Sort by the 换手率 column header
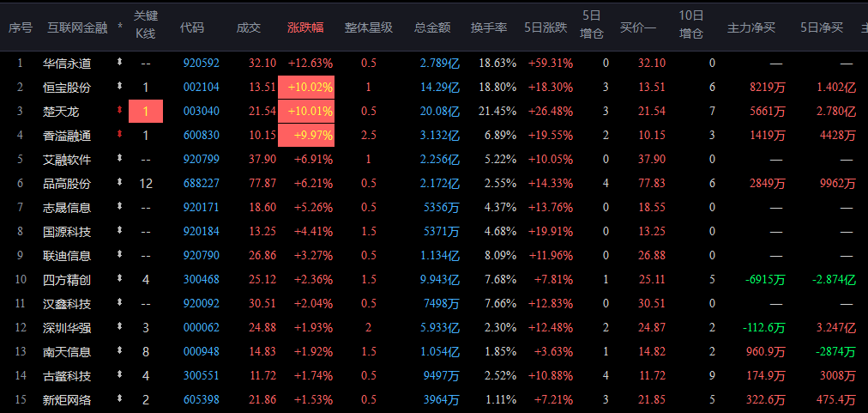Viewport: 868px width, 413px height. point(489,27)
